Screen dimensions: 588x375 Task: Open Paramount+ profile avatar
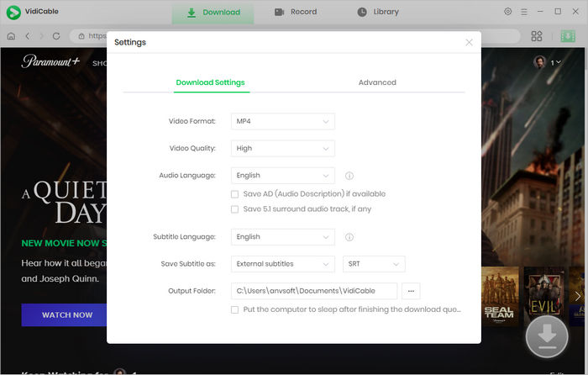[539, 62]
